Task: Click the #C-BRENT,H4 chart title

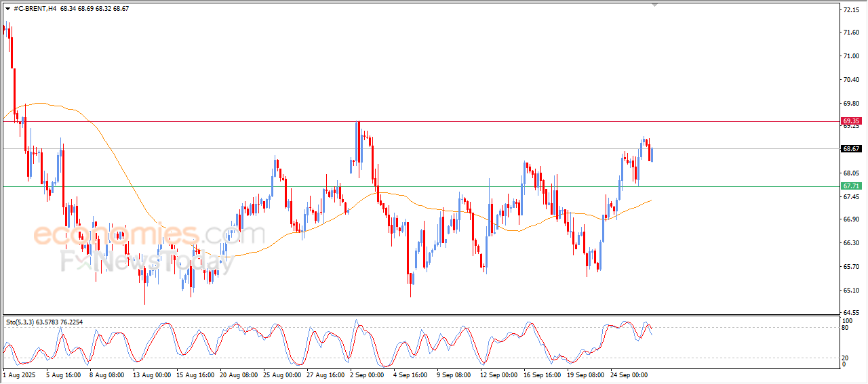Action: click(35, 8)
